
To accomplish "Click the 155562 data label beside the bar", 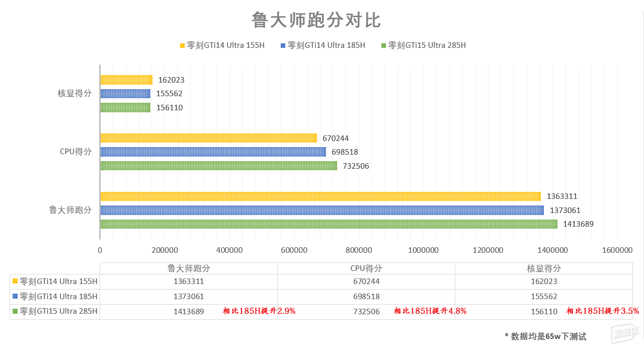I will 169,94.
